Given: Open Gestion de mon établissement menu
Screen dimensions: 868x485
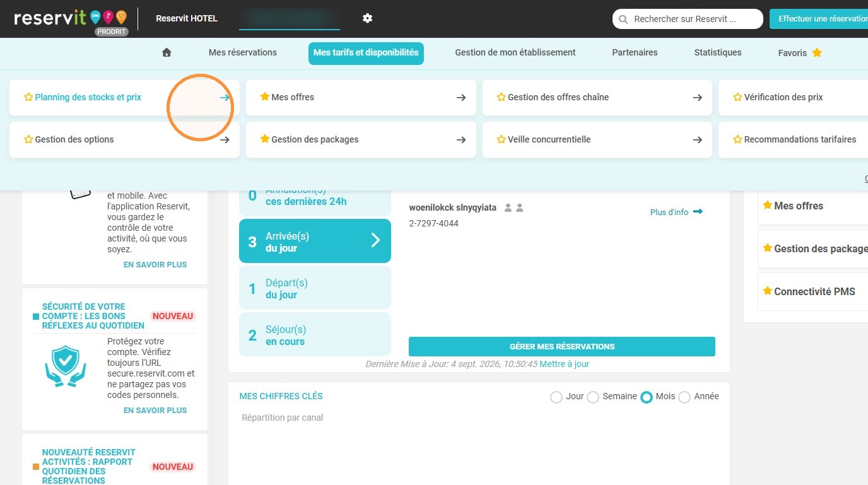Looking at the screenshot, I should [515, 53].
